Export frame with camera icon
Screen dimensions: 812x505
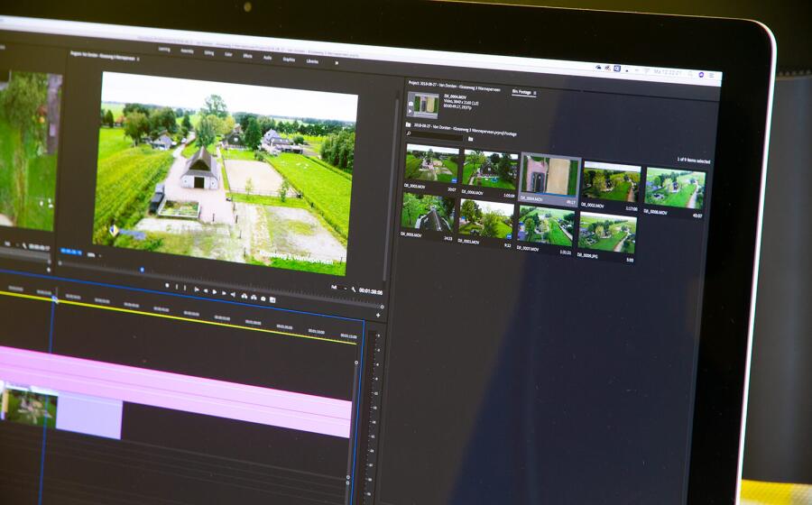[x=263, y=298]
